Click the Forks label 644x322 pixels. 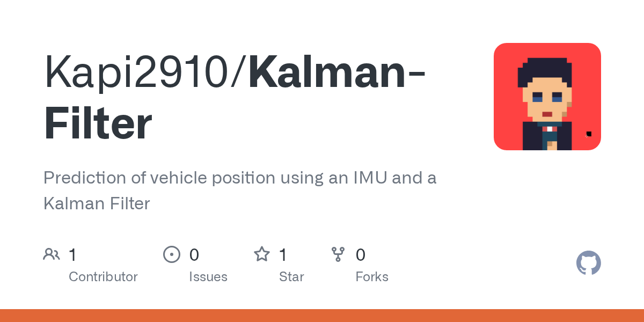click(372, 277)
